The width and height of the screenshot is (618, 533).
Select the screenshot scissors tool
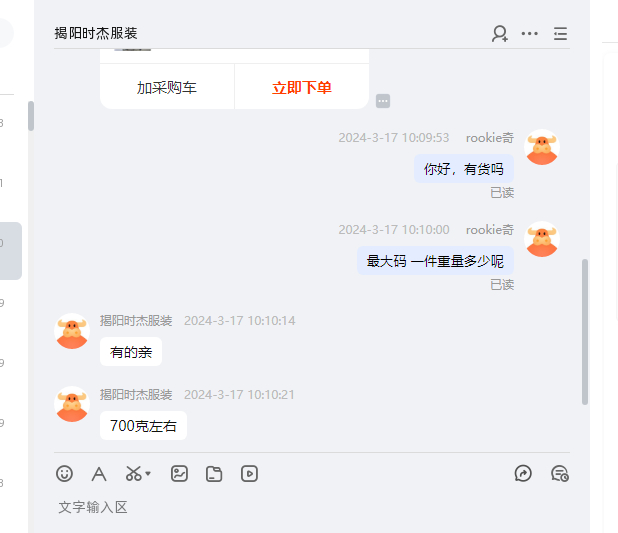(x=134, y=473)
